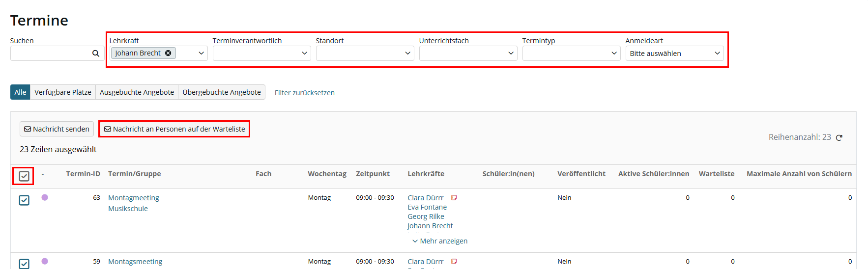Click the note icon beside Clara Dürrr, row 59
The height and width of the screenshot is (269, 868).
tap(454, 262)
